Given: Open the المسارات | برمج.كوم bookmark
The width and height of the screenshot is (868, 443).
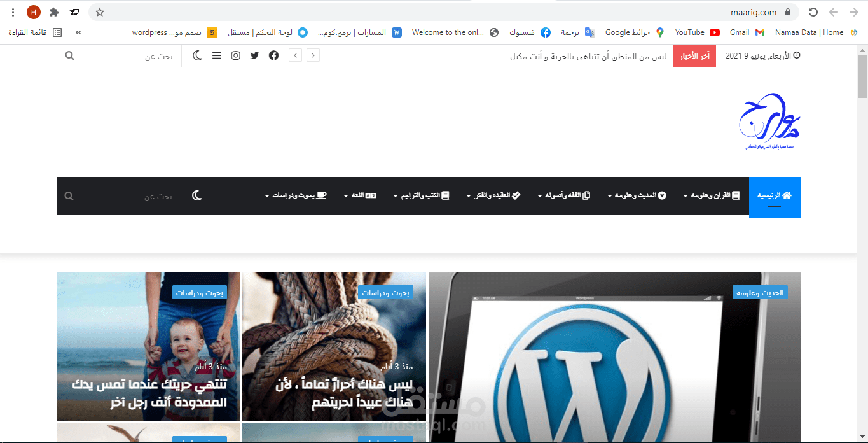Looking at the screenshot, I should [359, 32].
